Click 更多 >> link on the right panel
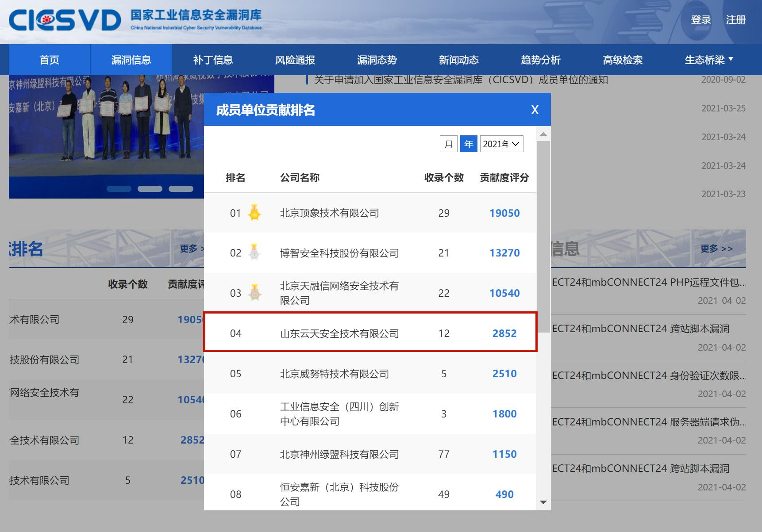Image resolution: width=762 pixels, height=532 pixels. (716, 249)
